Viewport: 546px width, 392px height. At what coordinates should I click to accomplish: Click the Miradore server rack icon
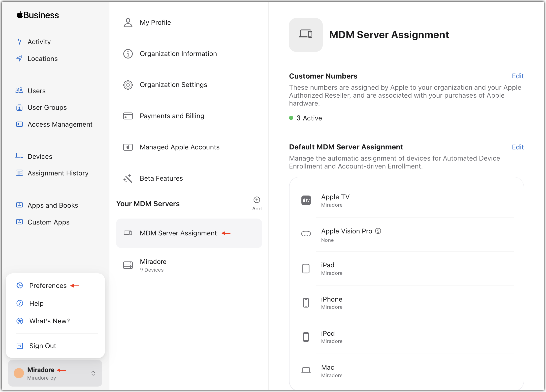128,265
